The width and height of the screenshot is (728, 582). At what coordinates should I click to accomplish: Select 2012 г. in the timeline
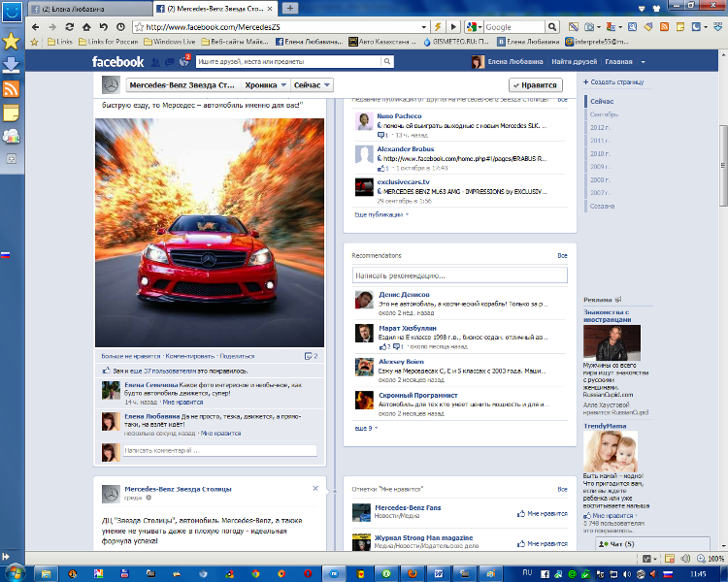click(600, 127)
